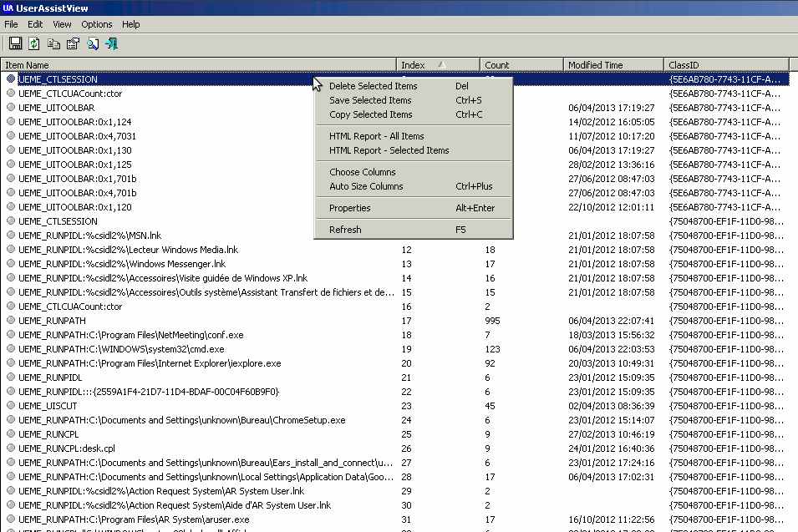Open the File menu
The image size is (798, 532).
click(x=11, y=24)
